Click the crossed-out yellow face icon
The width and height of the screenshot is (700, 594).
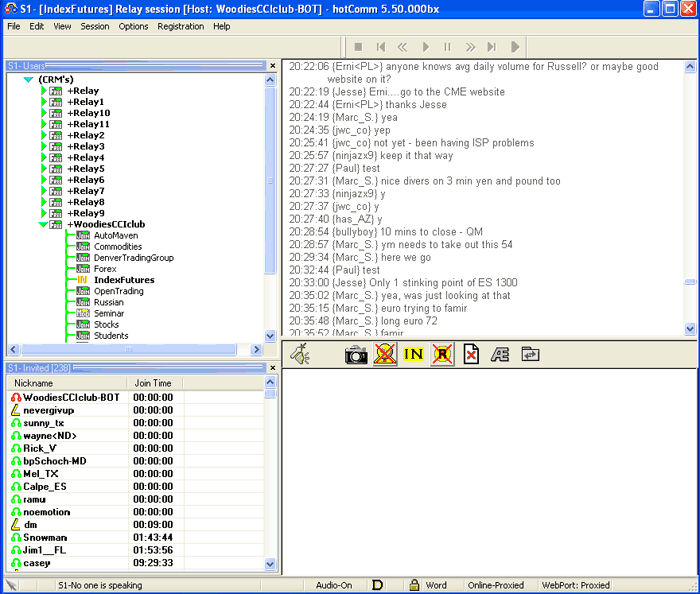point(385,355)
